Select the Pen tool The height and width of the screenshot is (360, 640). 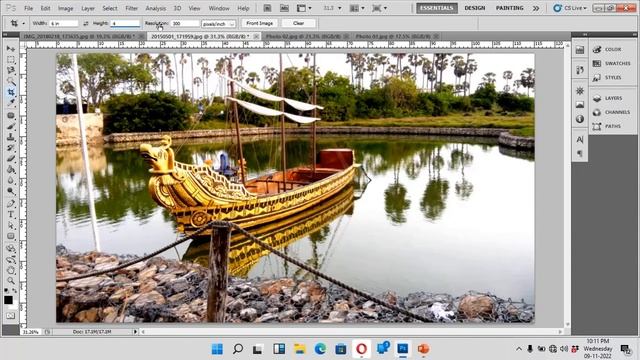click(x=11, y=203)
